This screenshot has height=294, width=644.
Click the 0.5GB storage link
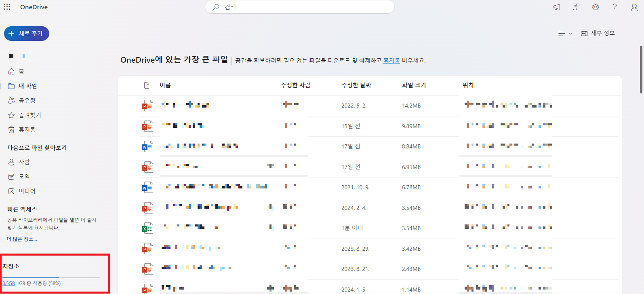[8, 283]
